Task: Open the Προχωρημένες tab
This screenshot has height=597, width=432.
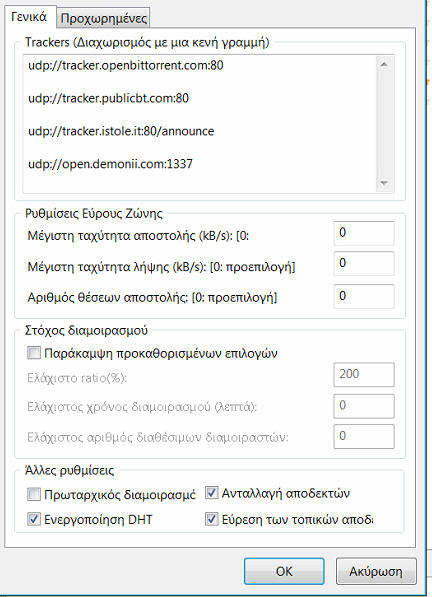Action: click(x=104, y=19)
